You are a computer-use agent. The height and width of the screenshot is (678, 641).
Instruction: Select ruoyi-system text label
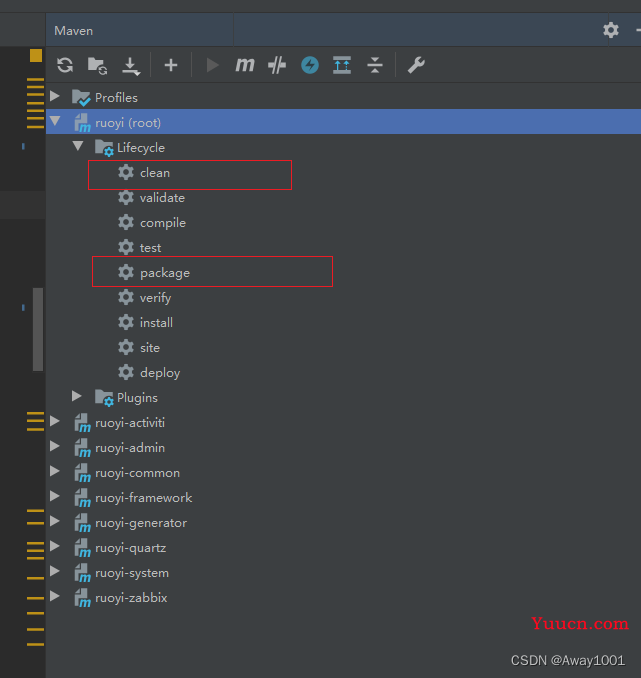tap(132, 573)
